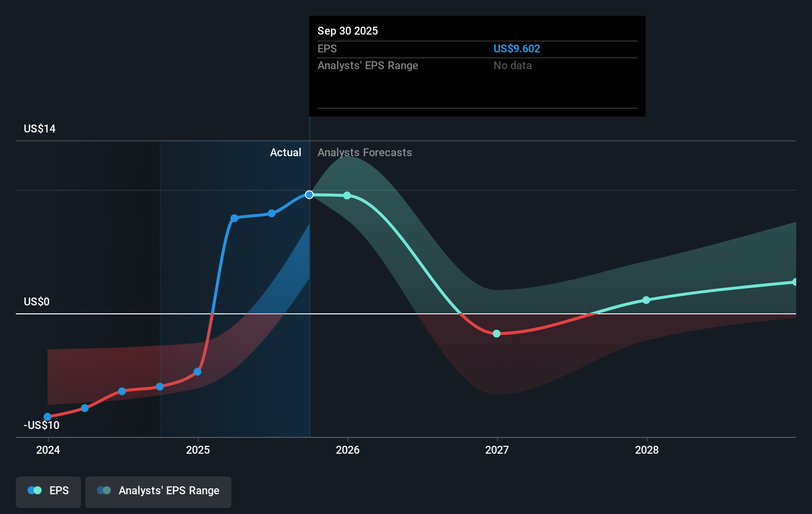Click the 2026 x-axis label

(x=348, y=450)
